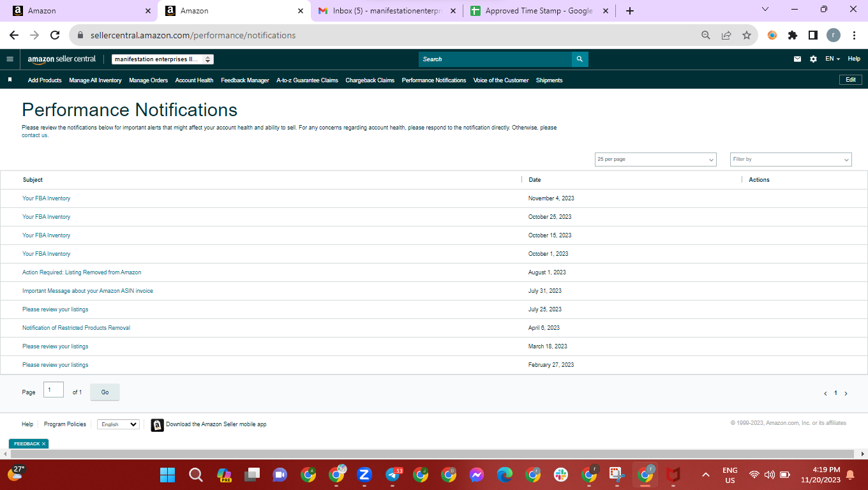
Task: Open the July 25, 2023 Please review your listings
Action: pyautogui.click(x=56, y=309)
